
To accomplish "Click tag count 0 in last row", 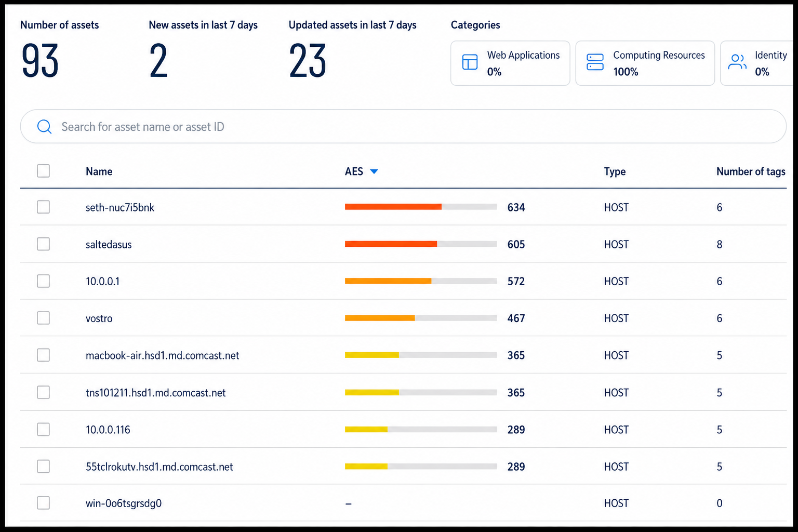I will pyautogui.click(x=720, y=503).
